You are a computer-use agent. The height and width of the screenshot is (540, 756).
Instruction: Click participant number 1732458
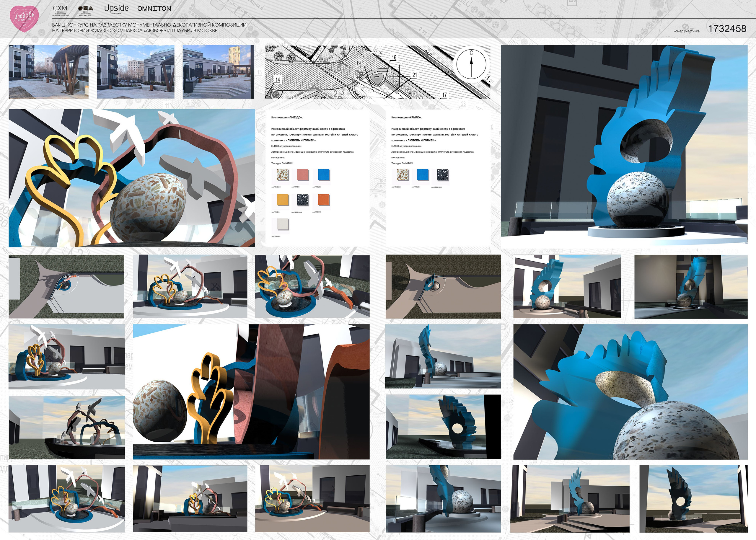(727, 29)
